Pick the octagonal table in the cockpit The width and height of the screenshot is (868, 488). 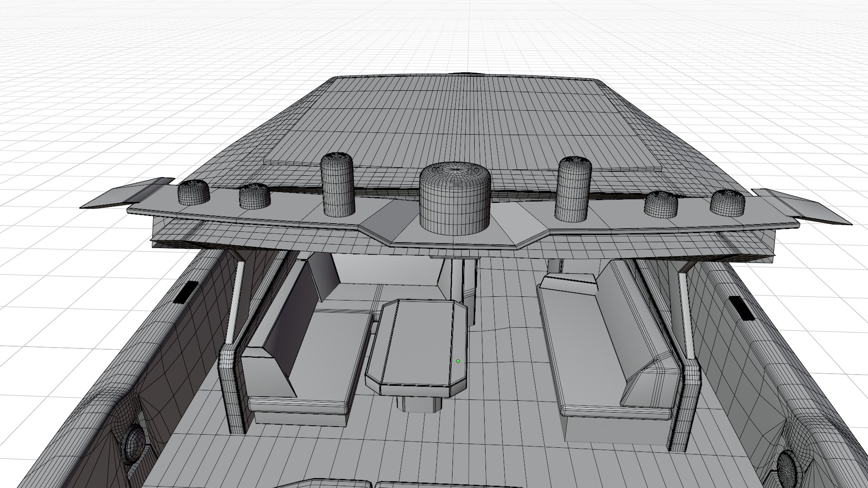click(416, 347)
